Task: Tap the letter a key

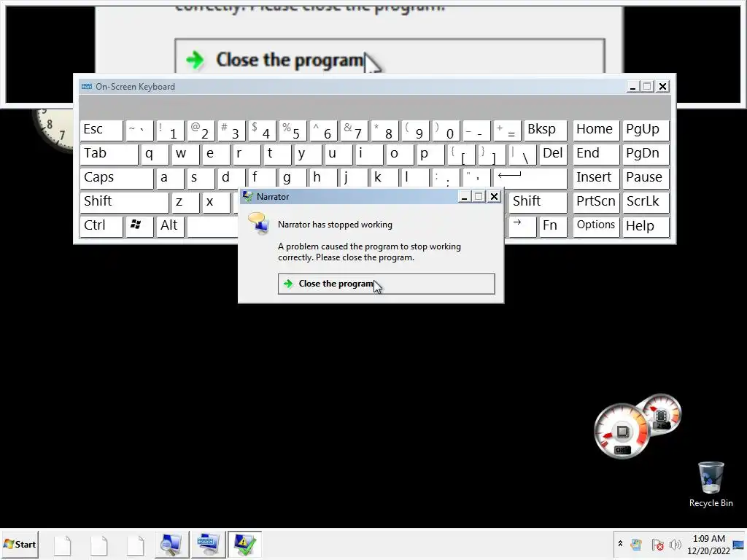Action: 170,178
